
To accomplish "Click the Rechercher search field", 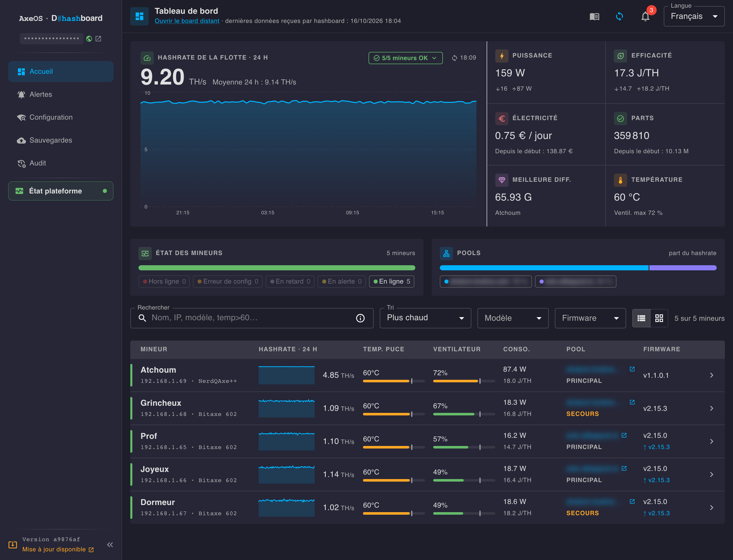I will pyautogui.click(x=252, y=318).
